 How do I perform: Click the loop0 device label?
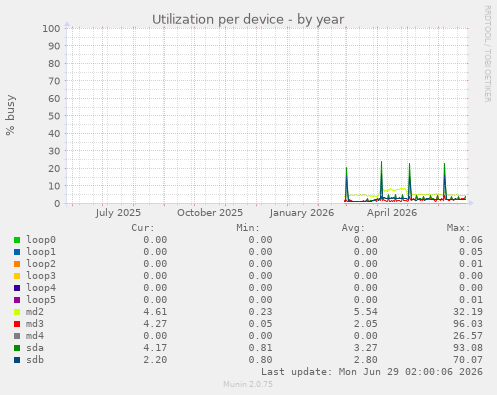(x=41, y=240)
